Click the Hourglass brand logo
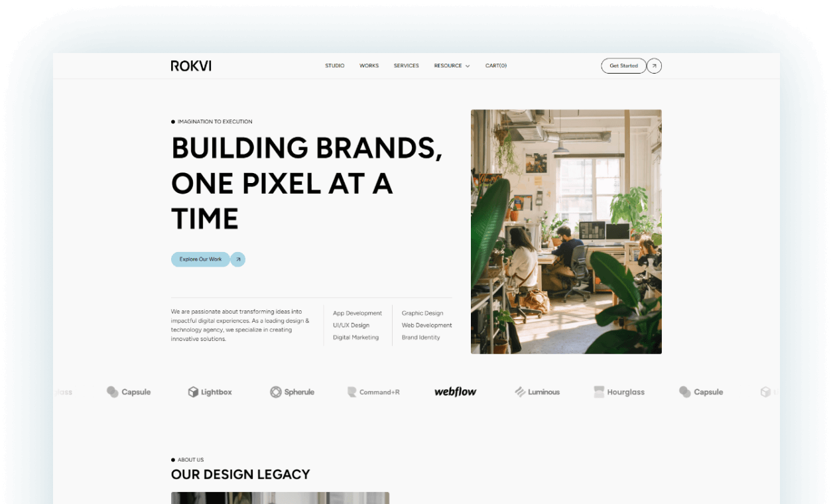Screen dimensions: 833x504 pos(619,392)
